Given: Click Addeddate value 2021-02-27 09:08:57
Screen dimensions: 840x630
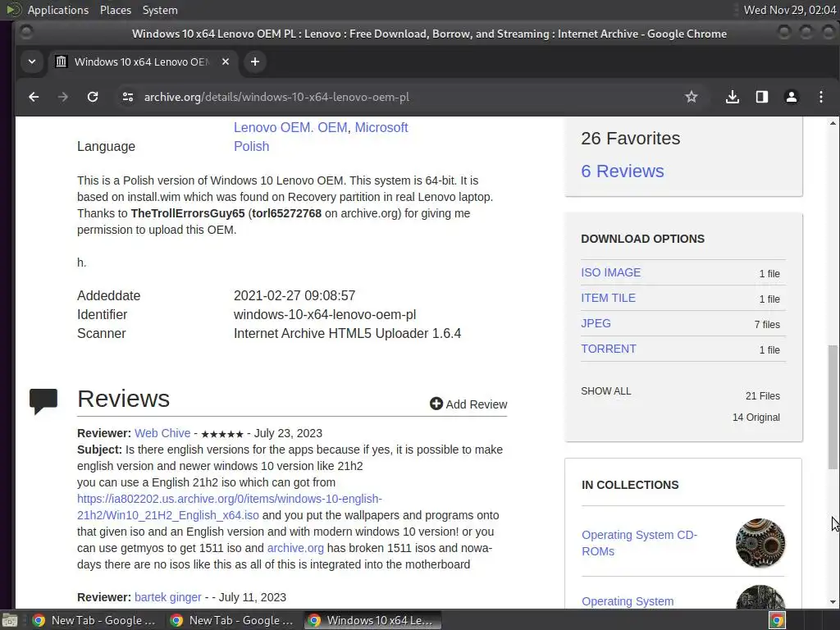Looking at the screenshot, I should 294,295.
